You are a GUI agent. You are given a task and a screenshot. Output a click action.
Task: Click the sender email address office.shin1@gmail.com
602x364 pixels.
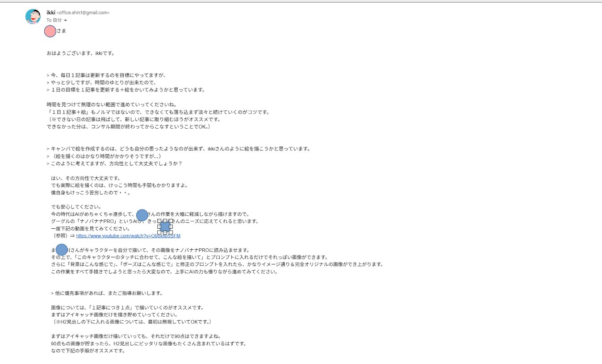click(x=83, y=13)
